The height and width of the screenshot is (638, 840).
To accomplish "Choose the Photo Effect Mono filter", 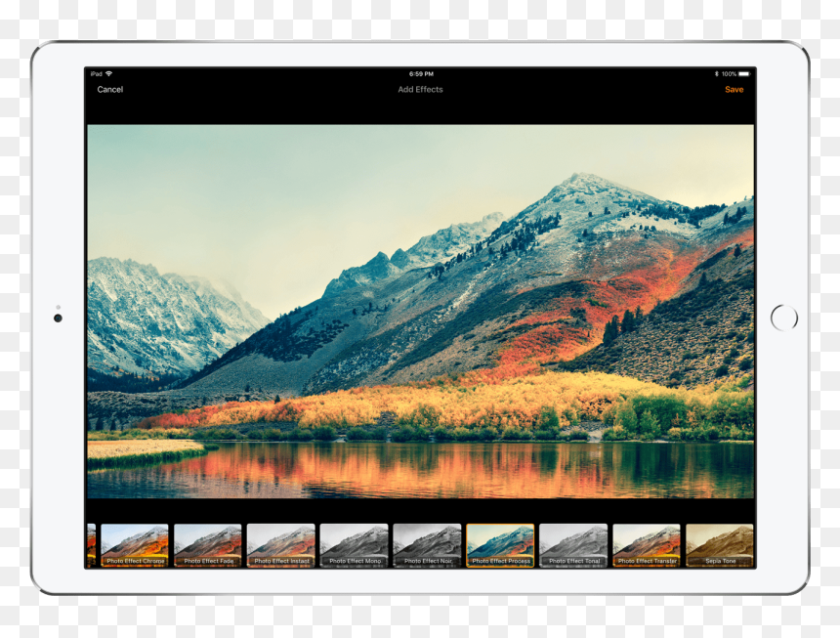I will 355,545.
